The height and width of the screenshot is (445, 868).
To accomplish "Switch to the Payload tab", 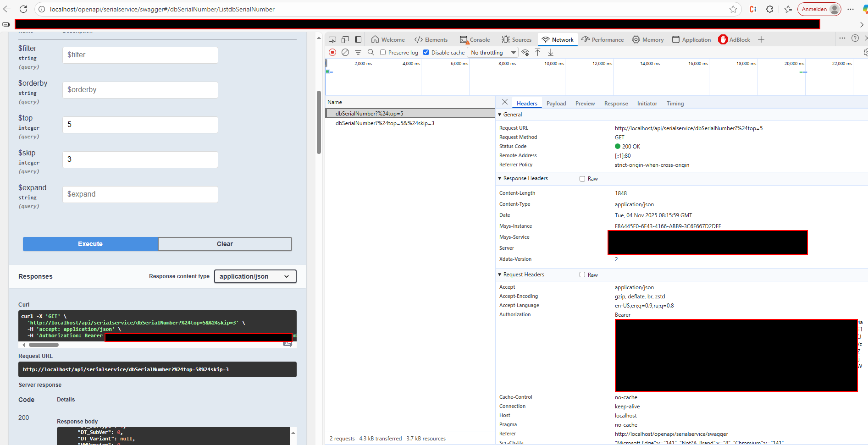I will click(x=556, y=104).
